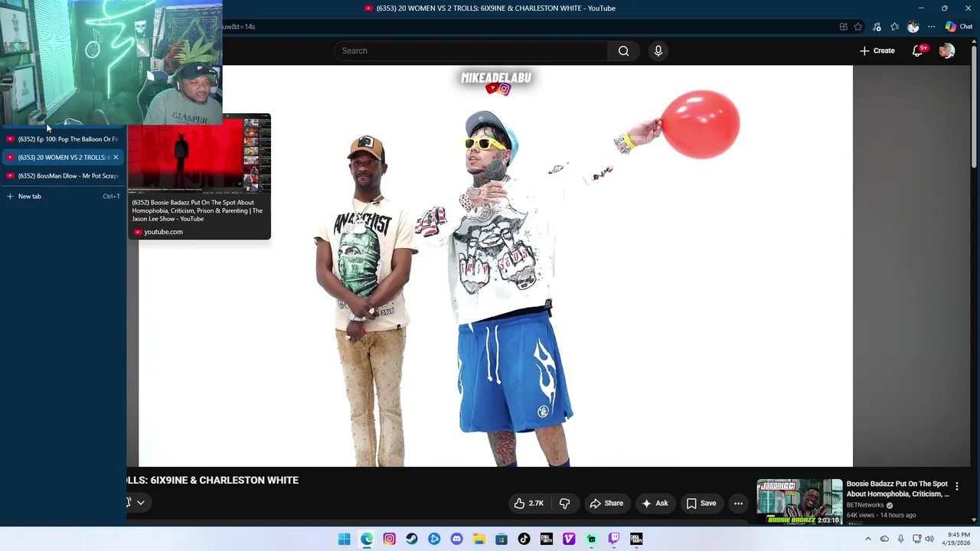This screenshot has height=551, width=980.
Task: Open Edge favorites list icon
Action: pyautogui.click(x=894, y=27)
